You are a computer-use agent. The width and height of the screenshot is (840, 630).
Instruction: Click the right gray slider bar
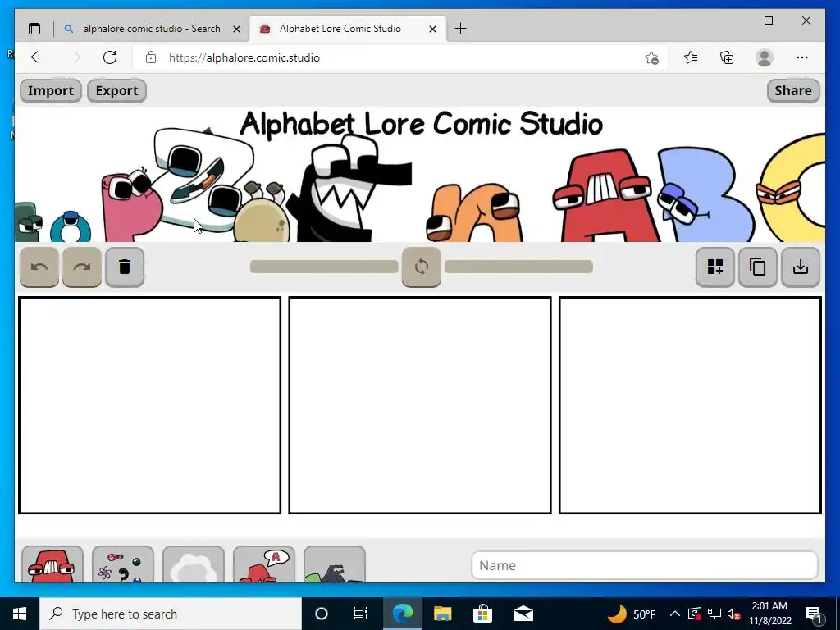[518, 267]
